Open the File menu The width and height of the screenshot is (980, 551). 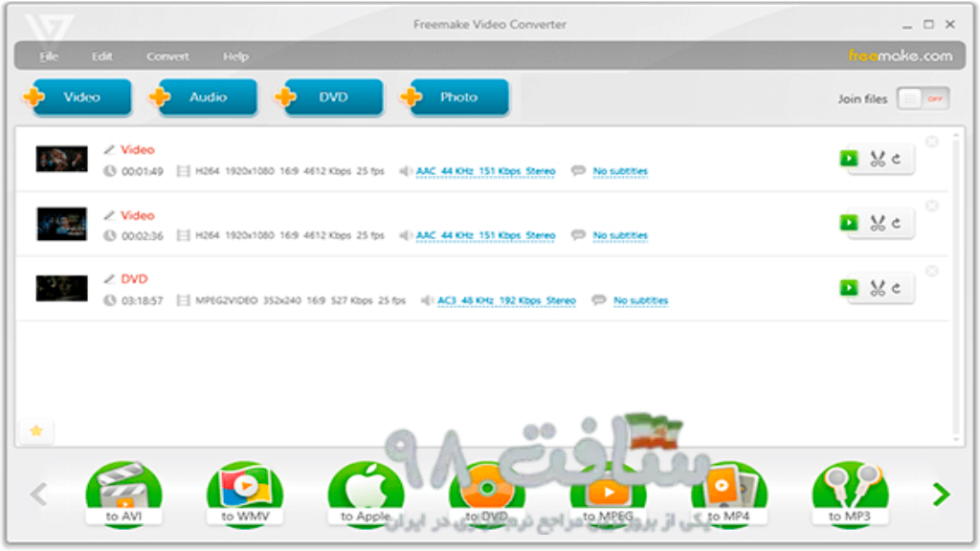point(49,56)
